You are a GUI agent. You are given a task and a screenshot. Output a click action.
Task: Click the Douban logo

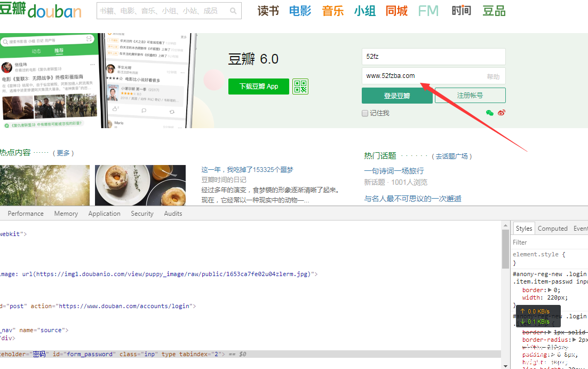pyautogui.click(x=41, y=10)
